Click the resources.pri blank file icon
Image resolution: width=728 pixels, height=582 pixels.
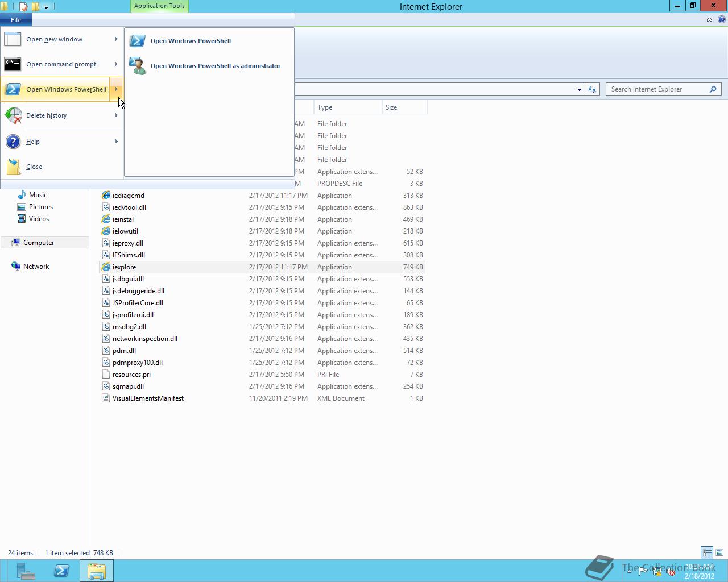coord(106,375)
